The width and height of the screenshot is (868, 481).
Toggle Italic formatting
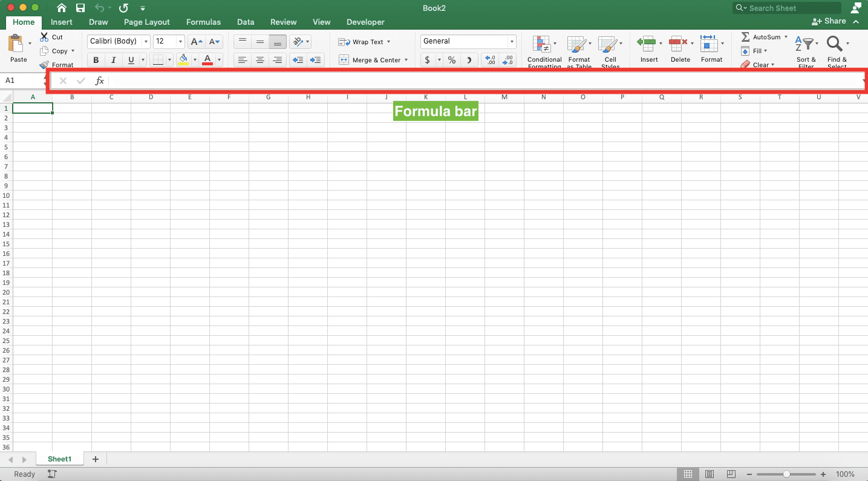[x=113, y=60]
